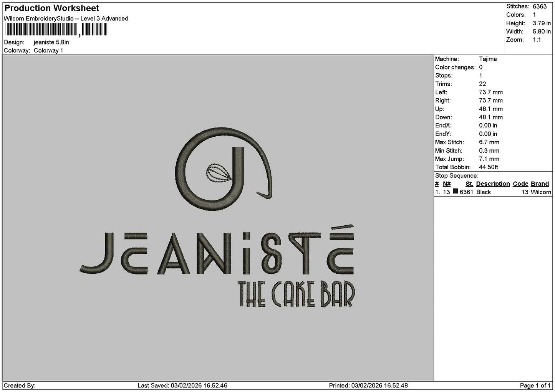Click the Colorway 1 value

tap(48, 51)
